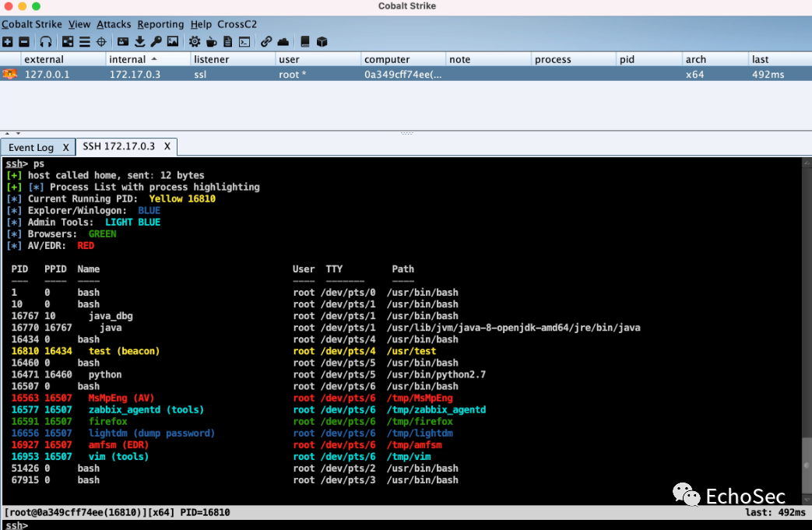Click the minus icon to disconnect from team server
This screenshot has width=812, height=530.
[24, 42]
